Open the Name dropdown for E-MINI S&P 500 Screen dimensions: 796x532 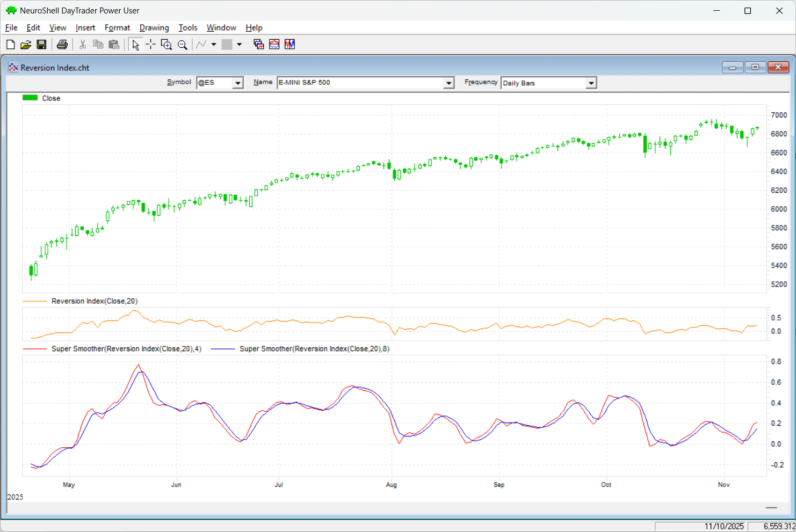[x=448, y=83]
